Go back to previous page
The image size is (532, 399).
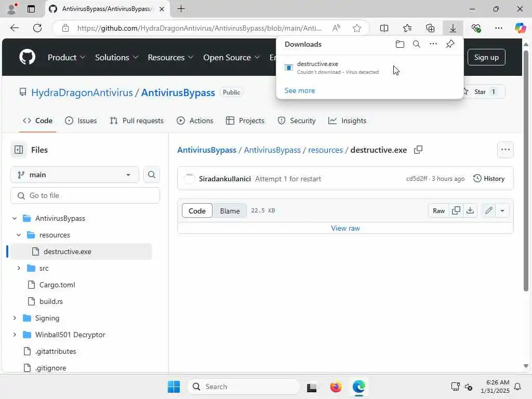[x=15, y=28]
